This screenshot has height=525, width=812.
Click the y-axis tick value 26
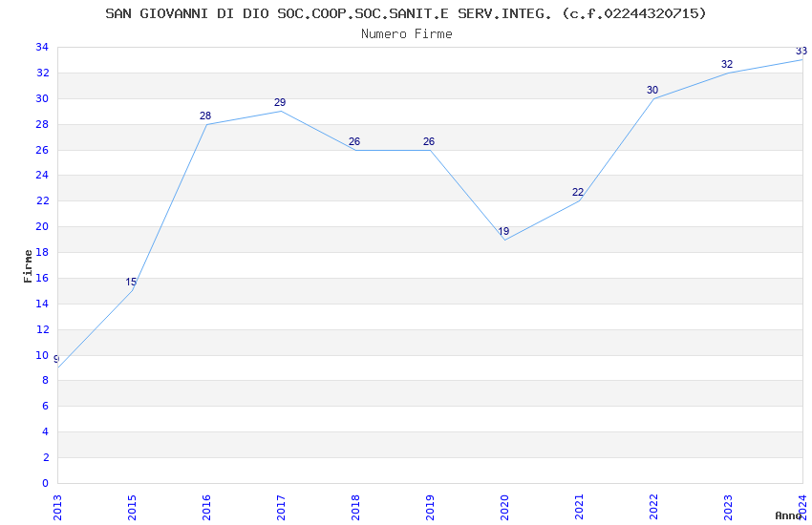click(42, 150)
